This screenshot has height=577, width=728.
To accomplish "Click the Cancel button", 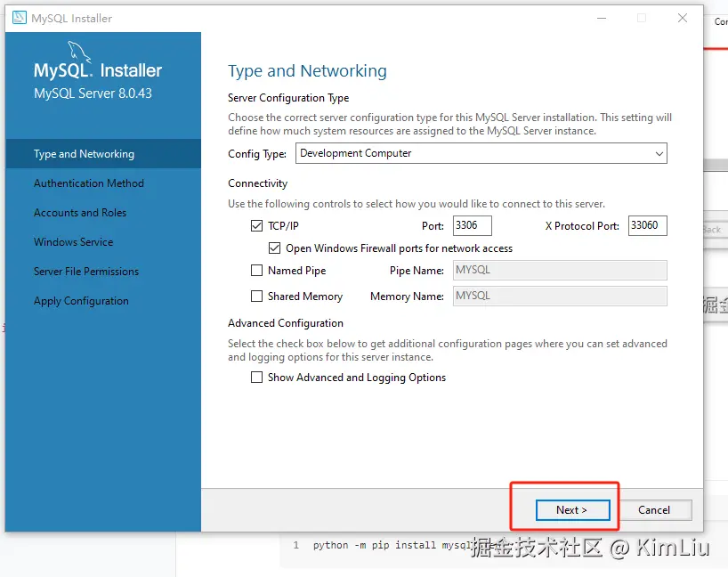I will 655,510.
